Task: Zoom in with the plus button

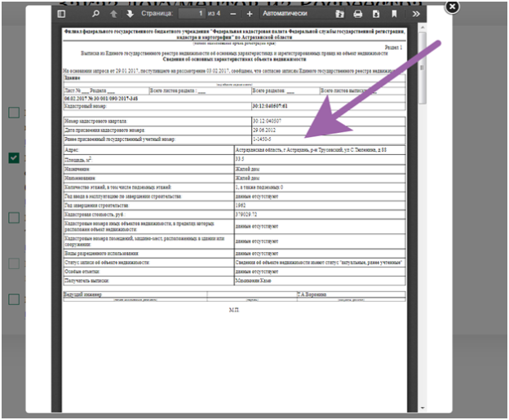Action: coord(250,14)
